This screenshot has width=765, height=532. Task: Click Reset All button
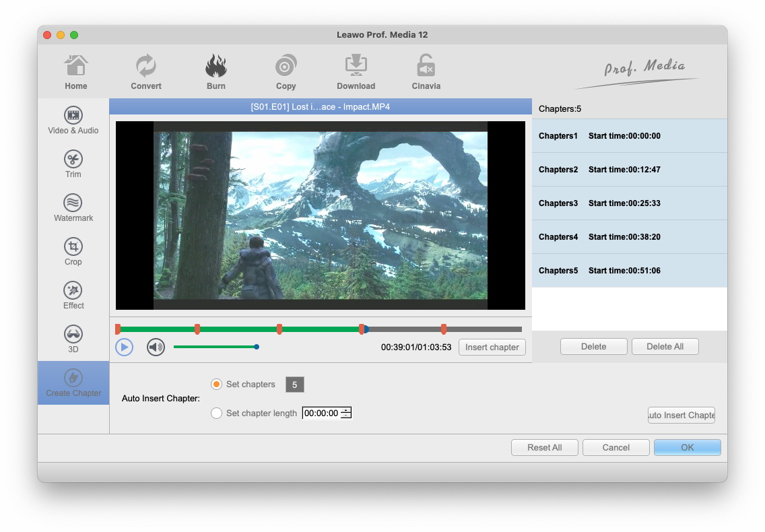click(545, 448)
